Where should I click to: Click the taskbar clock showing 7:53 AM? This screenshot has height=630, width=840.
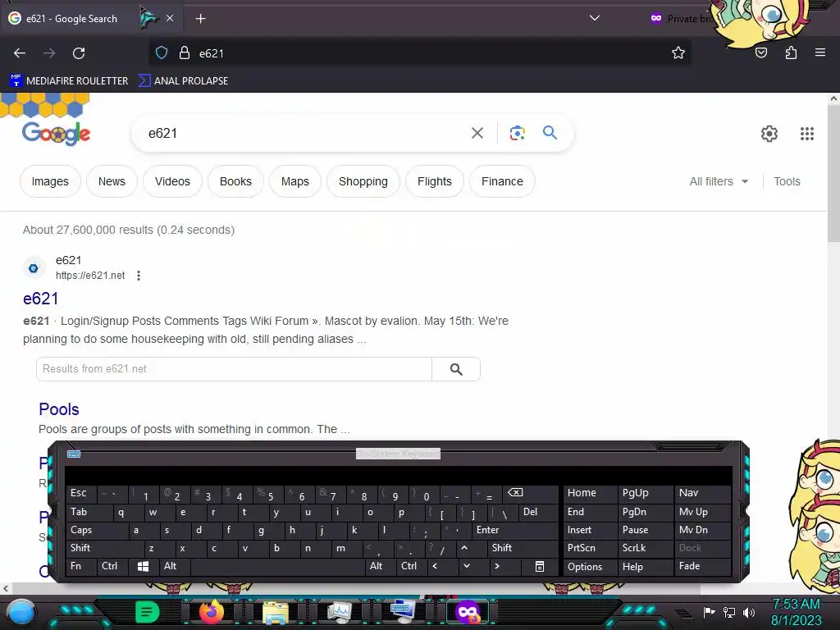click(x=796, y=612)
